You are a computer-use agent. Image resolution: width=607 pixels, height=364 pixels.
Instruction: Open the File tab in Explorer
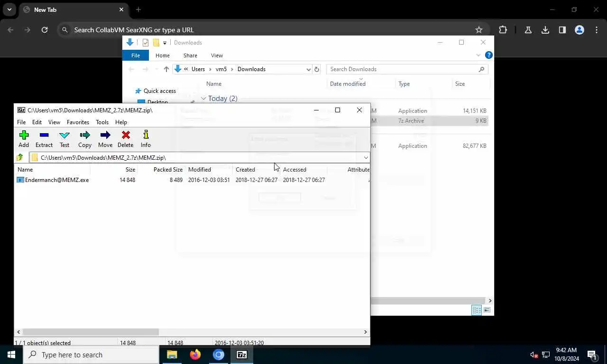136,55
